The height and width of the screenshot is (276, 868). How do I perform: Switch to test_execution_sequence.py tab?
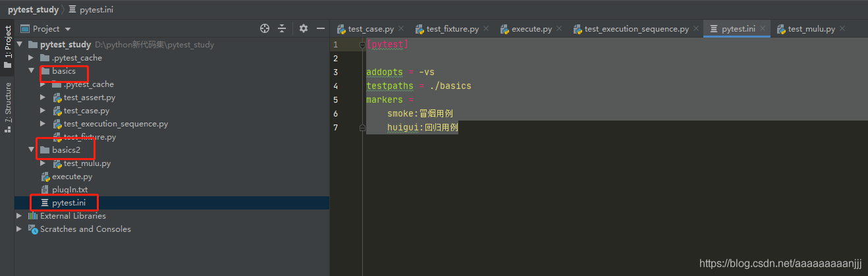coord(636,29)
